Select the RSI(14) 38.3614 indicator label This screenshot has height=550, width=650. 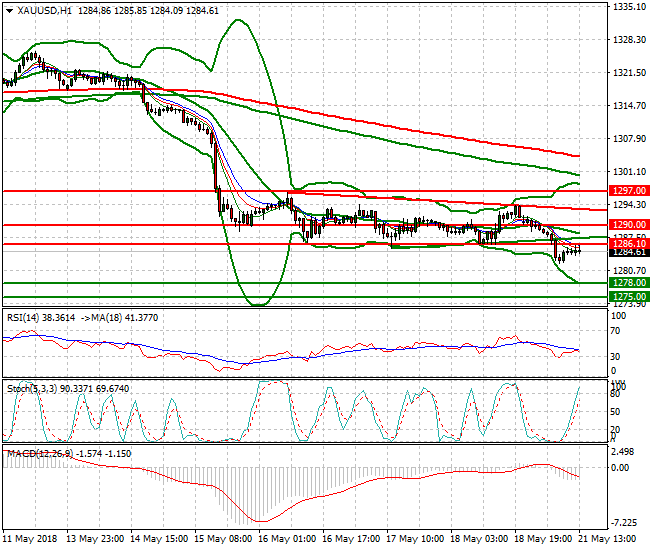[x=41, y=318]
